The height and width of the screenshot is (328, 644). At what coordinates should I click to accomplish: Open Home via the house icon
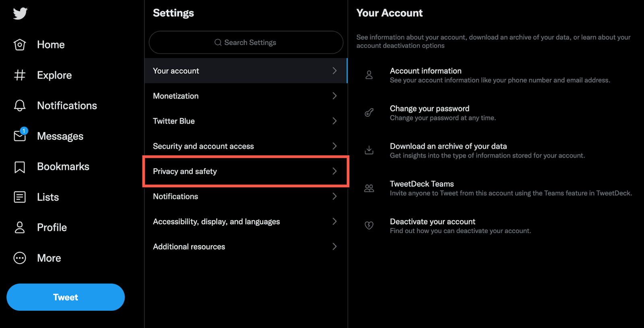20,45
